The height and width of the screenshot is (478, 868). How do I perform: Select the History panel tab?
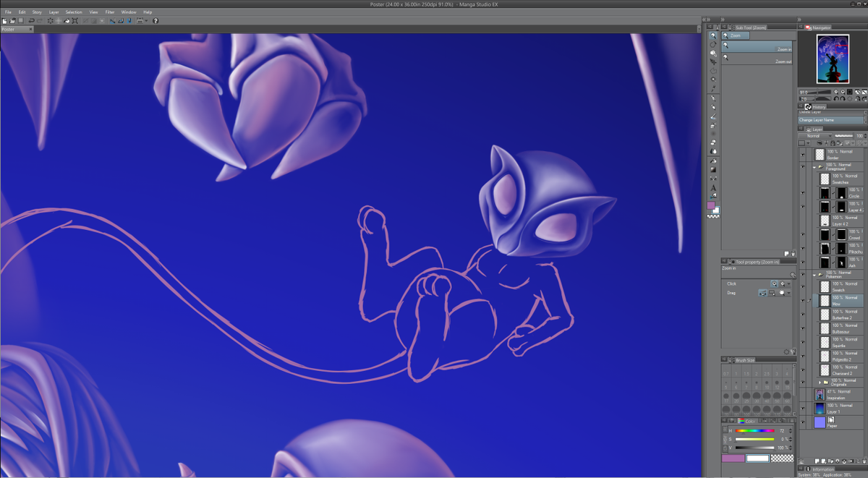pos(815,106)
